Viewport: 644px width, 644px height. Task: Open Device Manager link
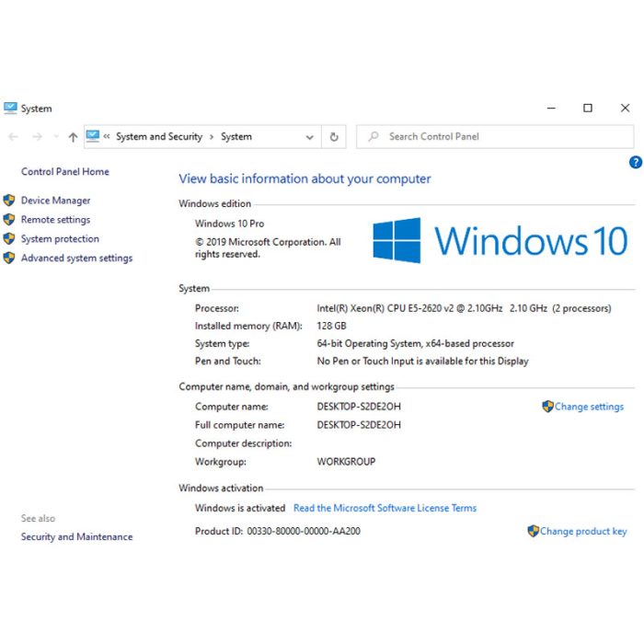point(56,201)
